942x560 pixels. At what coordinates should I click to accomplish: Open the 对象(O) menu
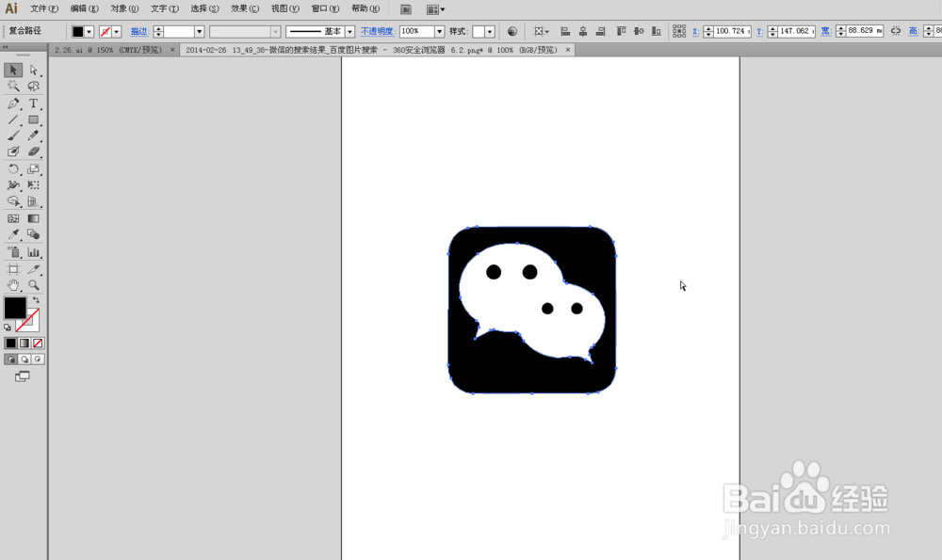tap(124, 9)
